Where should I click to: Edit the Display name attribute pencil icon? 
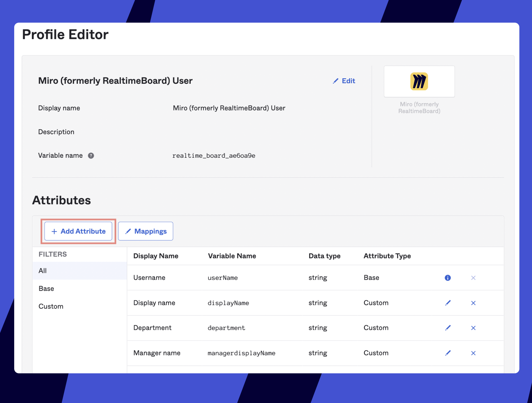pyautogui.click(x=448, y=303)
